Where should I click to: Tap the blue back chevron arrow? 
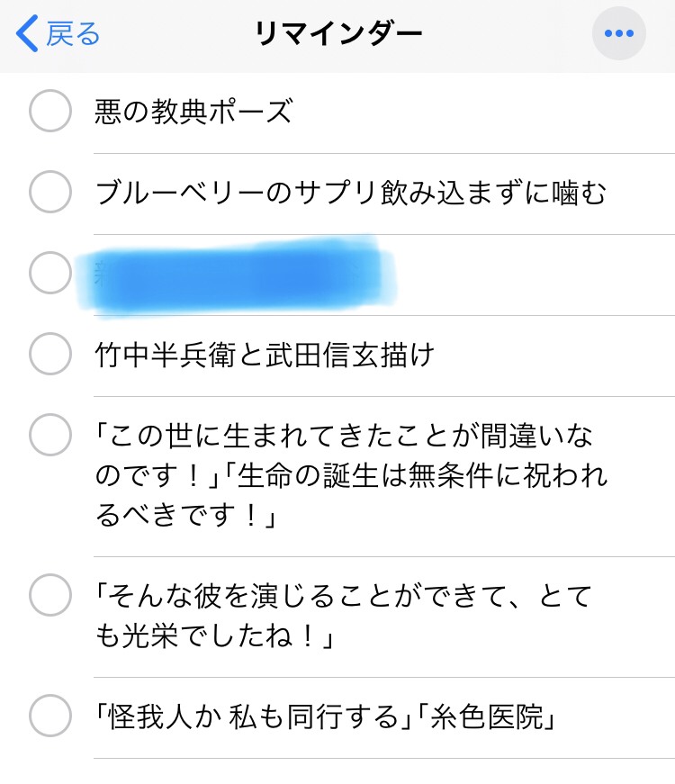pos(27,34)
